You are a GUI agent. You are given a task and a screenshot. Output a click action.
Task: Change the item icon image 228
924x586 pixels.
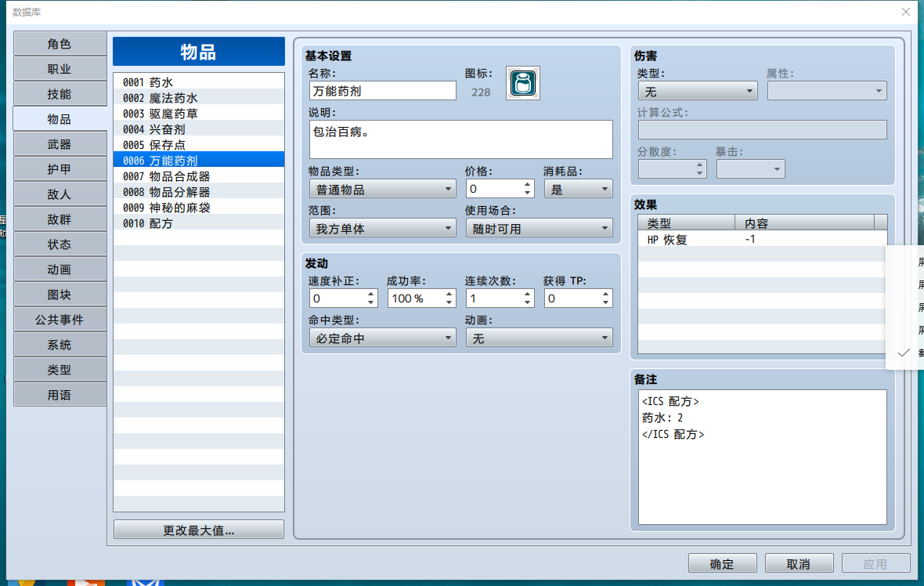tap(523, 83)
